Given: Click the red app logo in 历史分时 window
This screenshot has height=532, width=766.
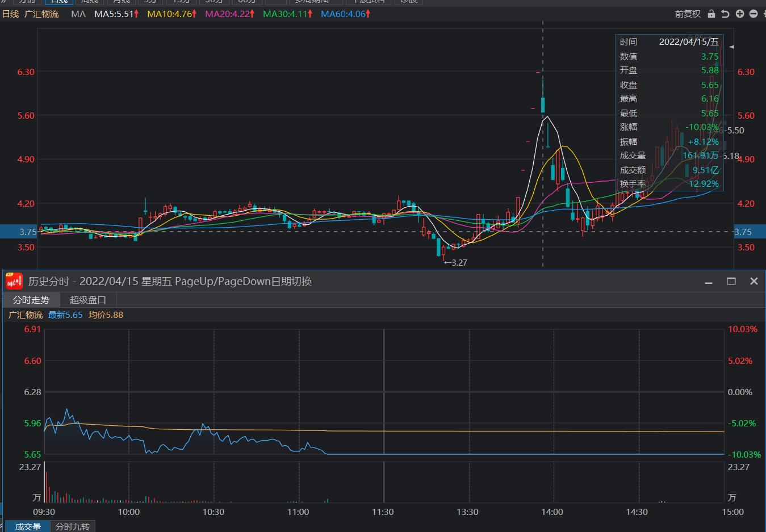Looking at the screenshot, I should pos(14,281).
